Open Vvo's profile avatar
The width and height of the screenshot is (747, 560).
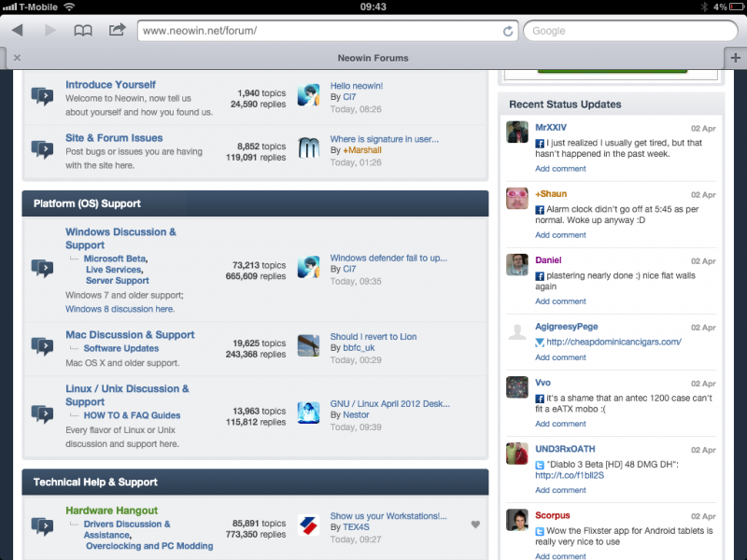517,387
